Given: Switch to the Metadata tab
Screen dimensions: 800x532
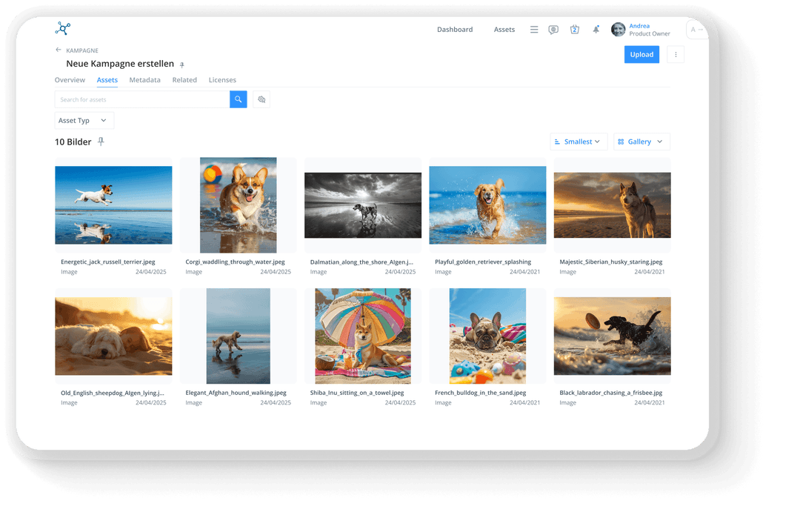Looking at the screenshot, I should click(x=145, y=80).
